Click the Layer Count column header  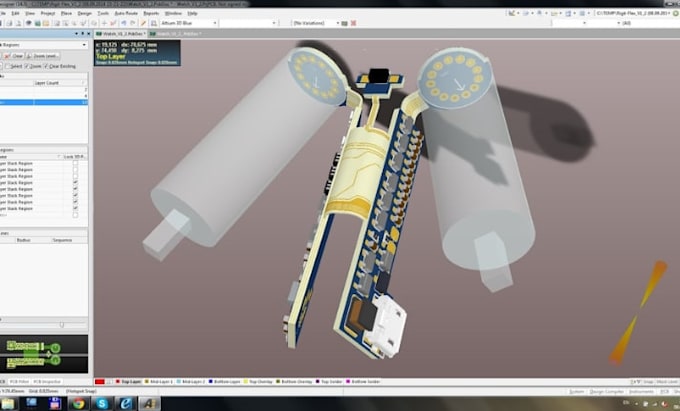coord(60,83)
